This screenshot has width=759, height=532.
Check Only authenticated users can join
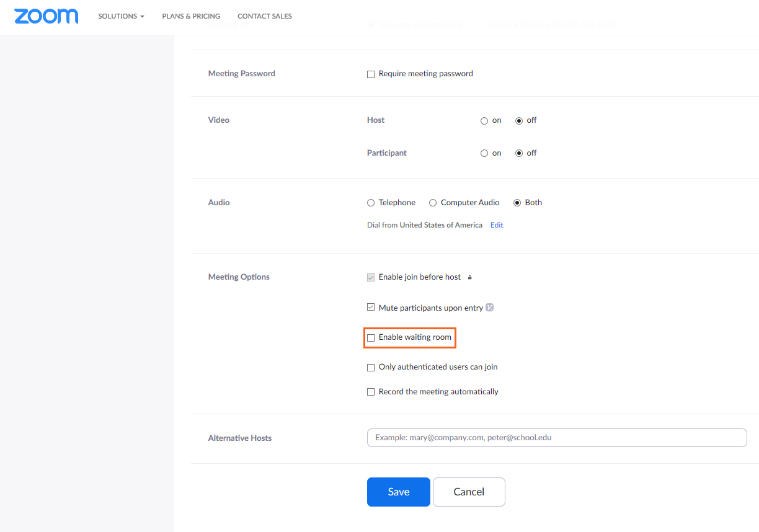point(370,367)
